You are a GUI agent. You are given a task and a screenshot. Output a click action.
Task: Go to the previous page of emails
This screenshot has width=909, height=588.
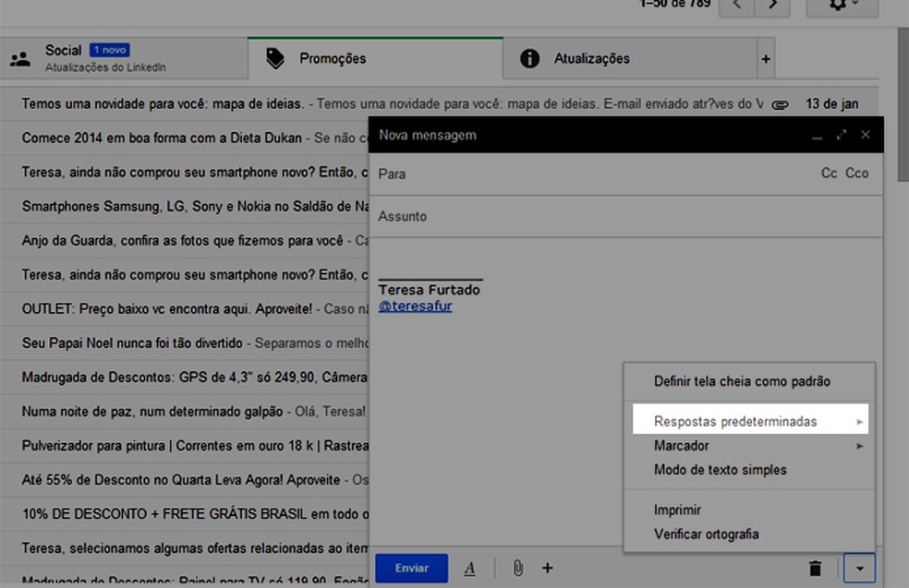(x=737, y=6)
